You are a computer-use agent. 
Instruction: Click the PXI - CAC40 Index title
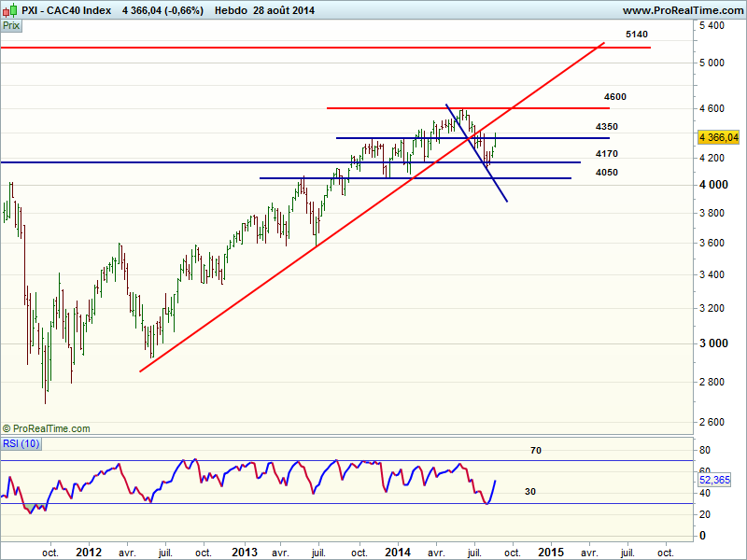pyautogui.click(x=67, y=10)
